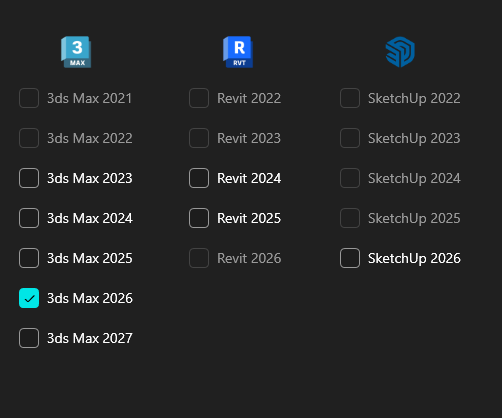Check the 3ds Max 2024 option
The height and width of the screenshot is (418, 502).
29,218
